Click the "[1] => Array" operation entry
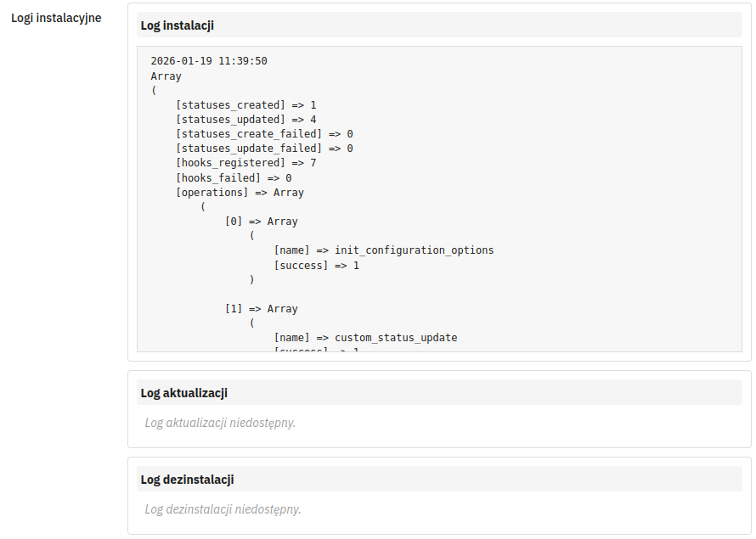The image size is (756, 539). tap(261, 309)
